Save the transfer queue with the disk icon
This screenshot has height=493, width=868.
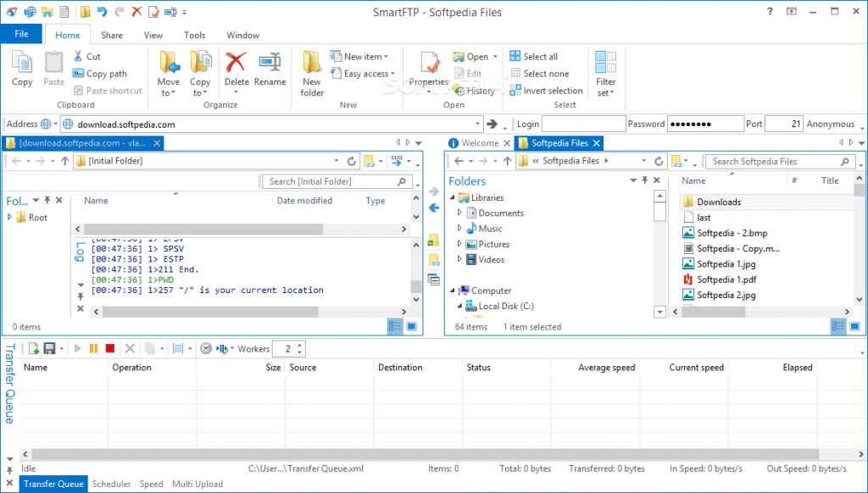coord(48,347)
